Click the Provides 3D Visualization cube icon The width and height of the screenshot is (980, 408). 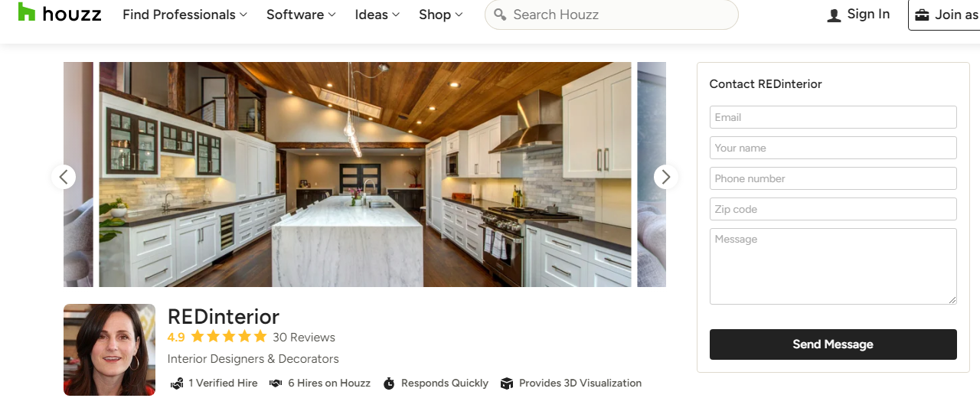tap(506, 384)
